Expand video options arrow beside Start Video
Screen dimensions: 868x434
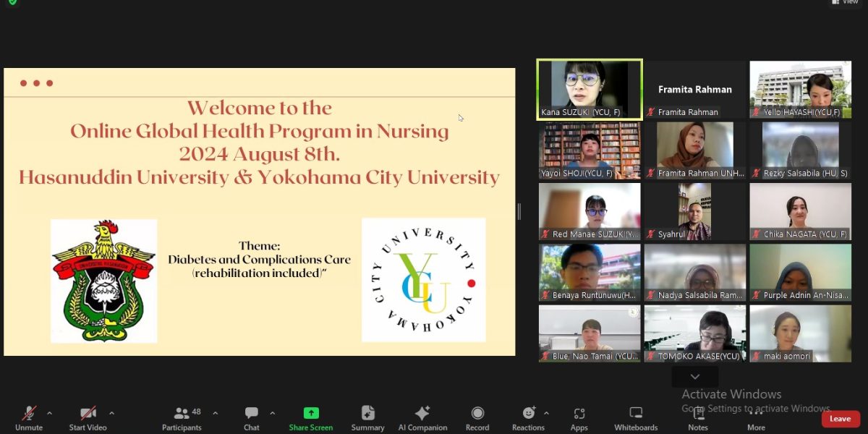coord(111,413)
